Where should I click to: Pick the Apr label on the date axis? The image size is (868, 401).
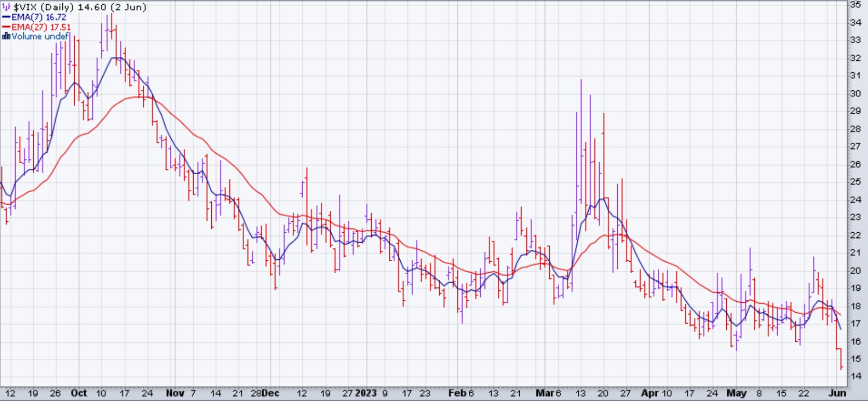tap(649, 393)
